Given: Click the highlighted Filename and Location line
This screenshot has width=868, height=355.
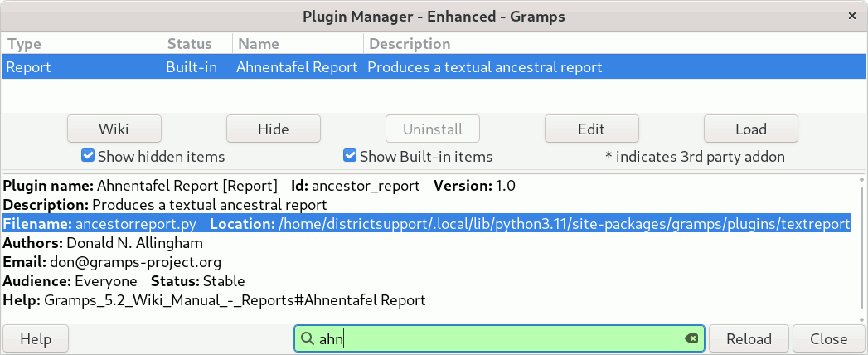Looking at the screenshot, I should pyautogui.click(x=427, y=224).
